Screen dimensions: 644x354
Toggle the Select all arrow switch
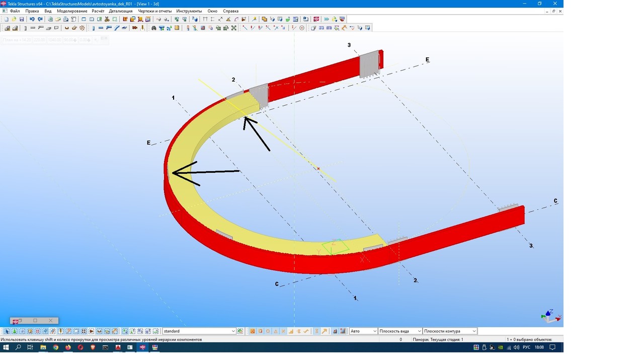click(6, 331)
